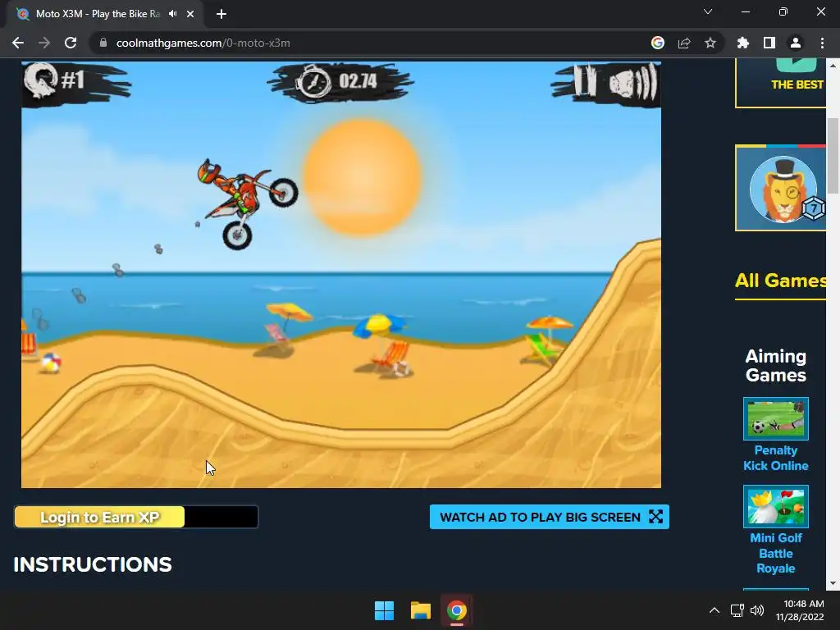Show hidden system tray icons

click(x=714, y=610)
